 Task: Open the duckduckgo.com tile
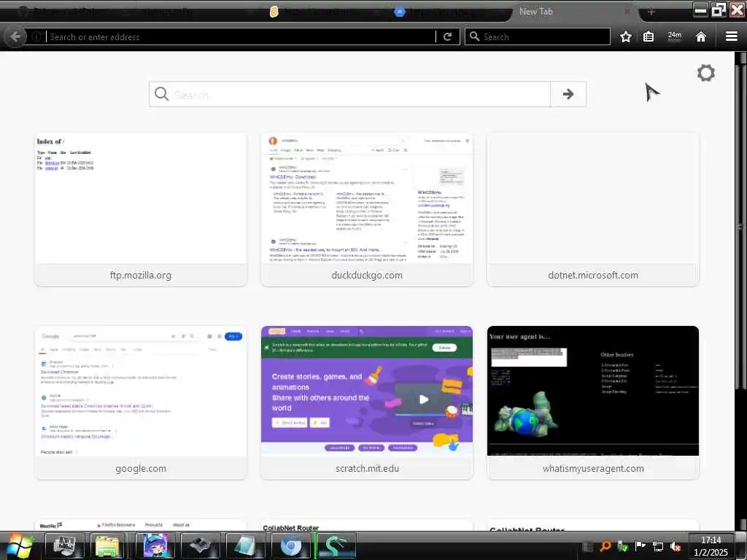pyautogui.click(x=367, y=209)
